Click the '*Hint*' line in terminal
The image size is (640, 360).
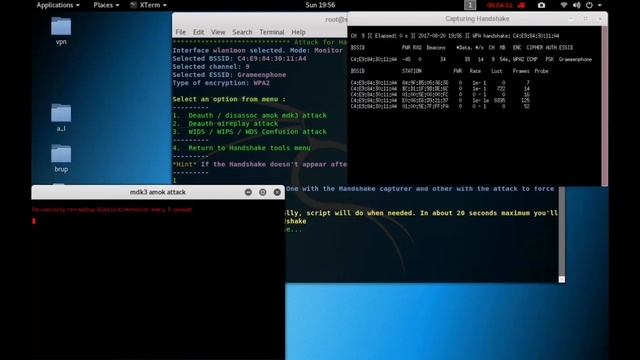point(260,164)
